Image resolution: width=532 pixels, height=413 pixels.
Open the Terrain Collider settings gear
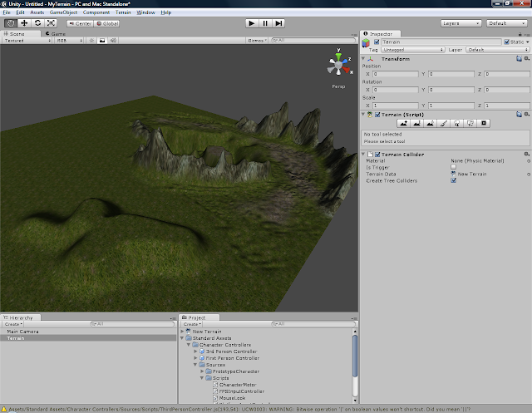pyautogui.click(x=526, y=154)
